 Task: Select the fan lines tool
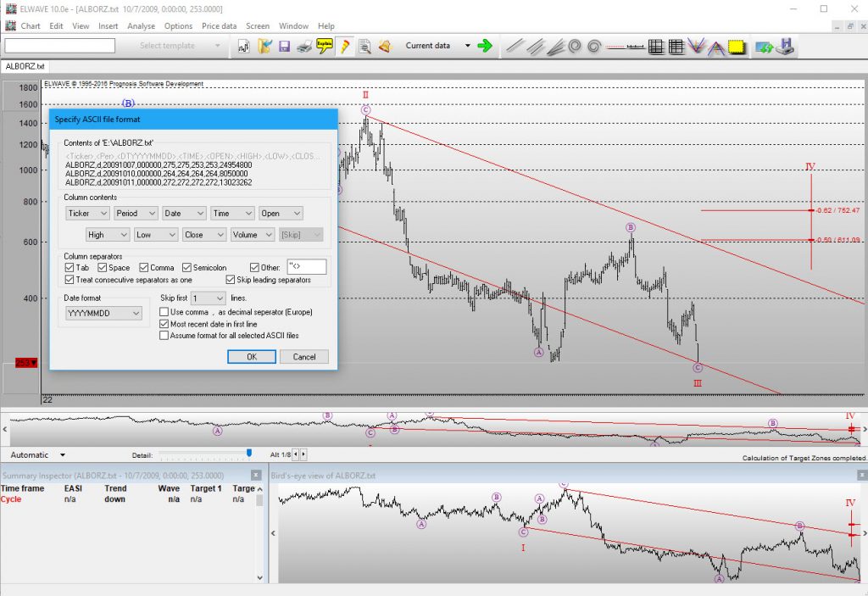point(555,47)
